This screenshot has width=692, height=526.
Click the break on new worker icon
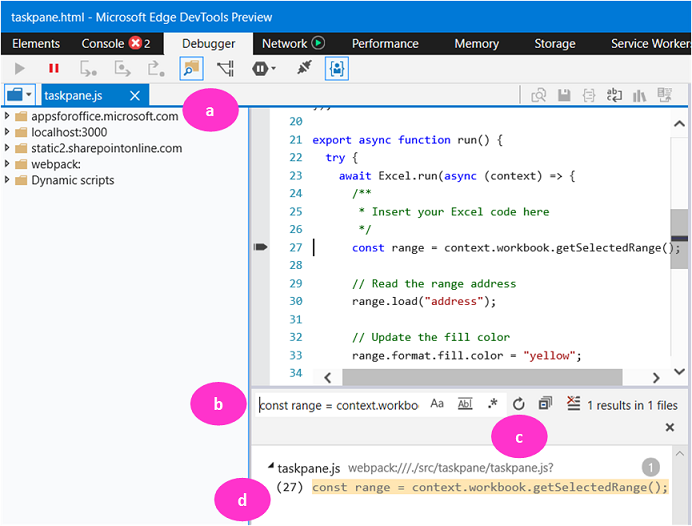coord(226,68)
